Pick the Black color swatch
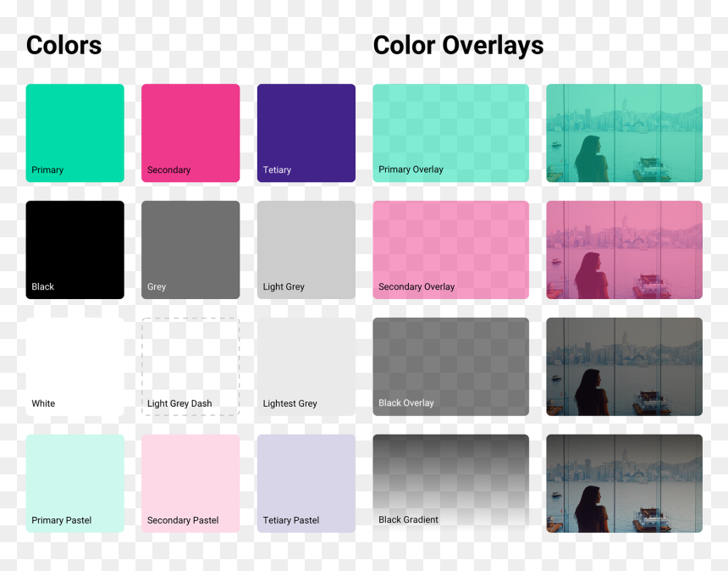728x571 pixels. (x=74, y=249)
